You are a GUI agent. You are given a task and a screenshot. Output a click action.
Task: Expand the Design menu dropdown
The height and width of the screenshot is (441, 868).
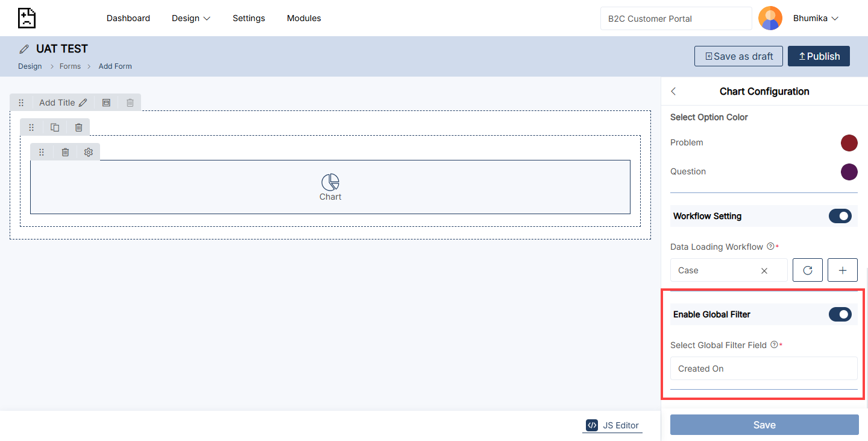(191, 18)
